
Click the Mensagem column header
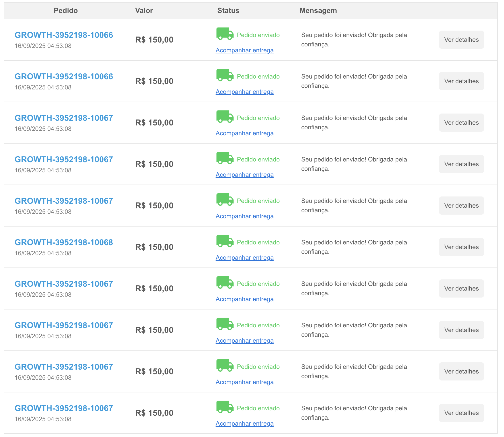(x=318, y=11)
